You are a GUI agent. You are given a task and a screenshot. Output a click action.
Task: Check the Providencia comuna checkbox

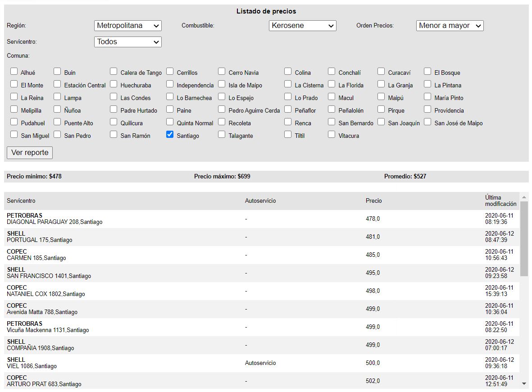click(427, 109)
